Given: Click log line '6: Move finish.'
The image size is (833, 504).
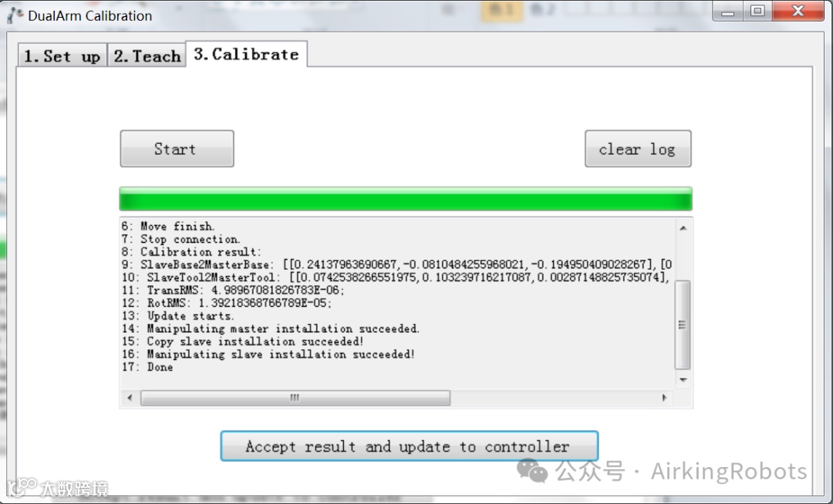Looking at the screenshot, I should pos(168,226).
